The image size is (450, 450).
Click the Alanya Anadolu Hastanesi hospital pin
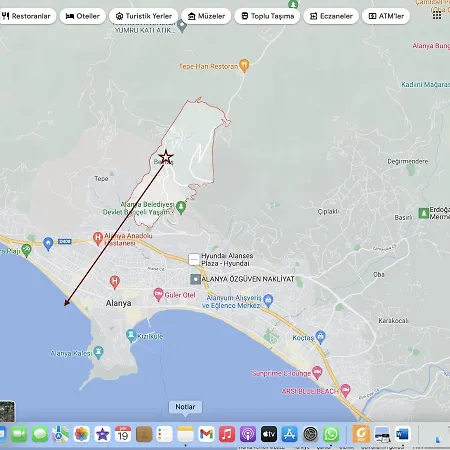tap(97, 239)
